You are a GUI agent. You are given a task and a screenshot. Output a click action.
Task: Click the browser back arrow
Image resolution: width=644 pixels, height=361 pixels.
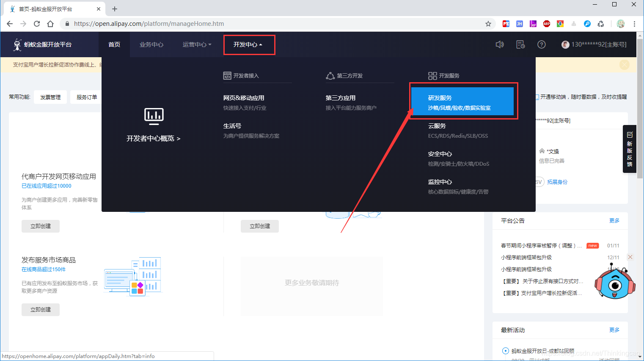10,24
